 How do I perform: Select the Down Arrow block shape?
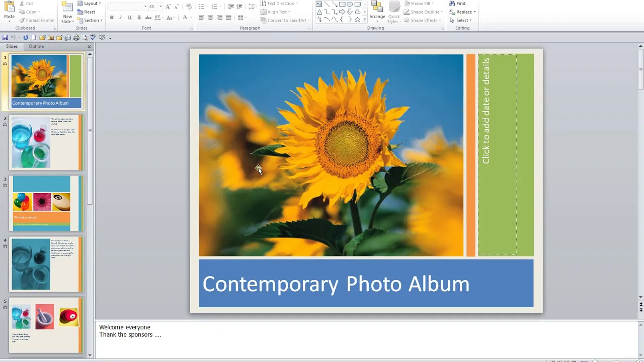(350, 12)
